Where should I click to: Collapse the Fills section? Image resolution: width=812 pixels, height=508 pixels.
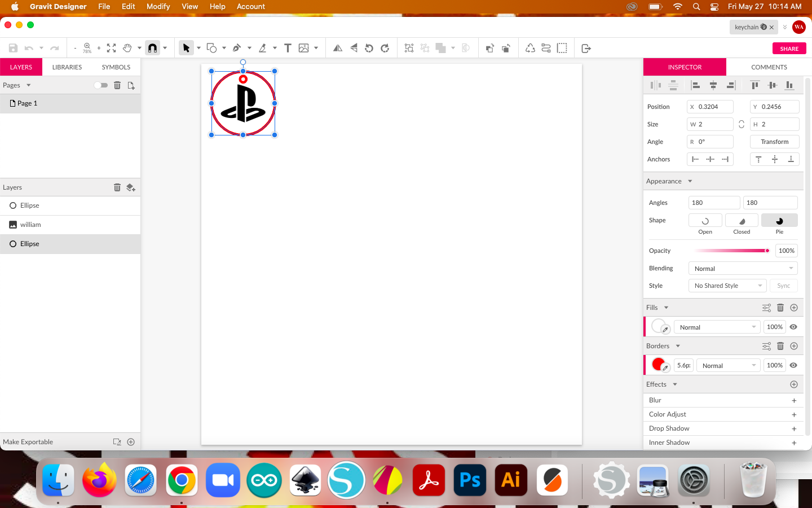[666, 308]
